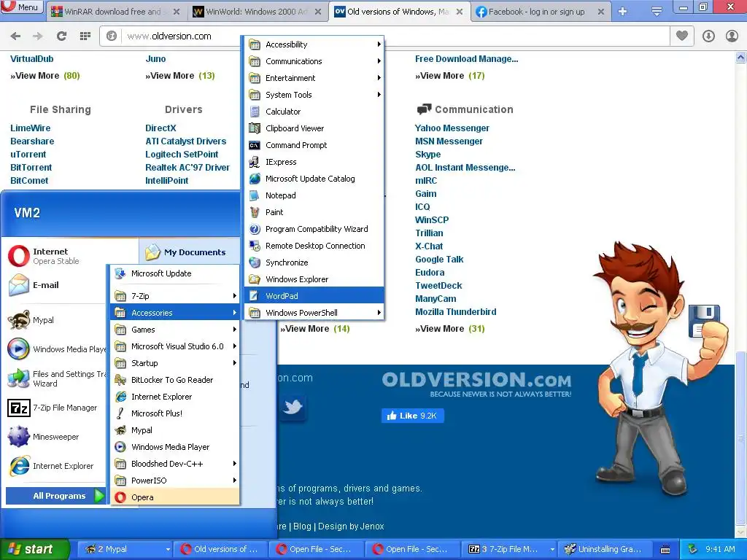Click the Minesweeper mine icon
The height and width of the screenshot is (560, 747).
(18, 437)
